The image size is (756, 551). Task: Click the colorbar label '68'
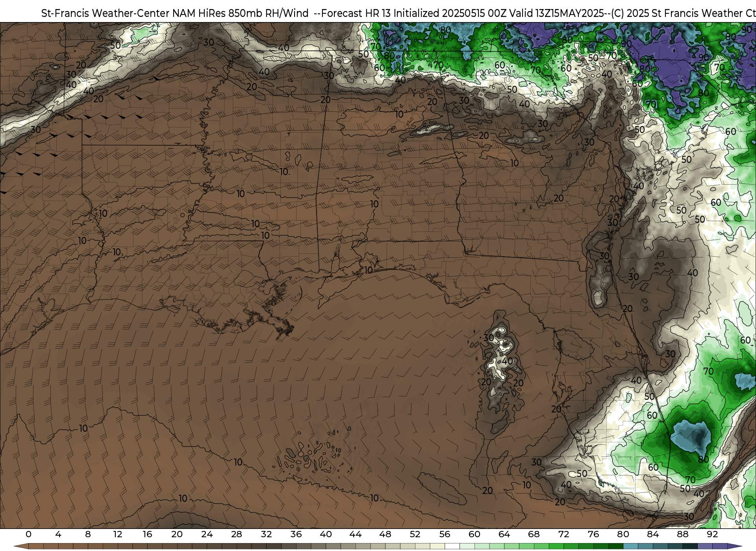coord(534,534)
